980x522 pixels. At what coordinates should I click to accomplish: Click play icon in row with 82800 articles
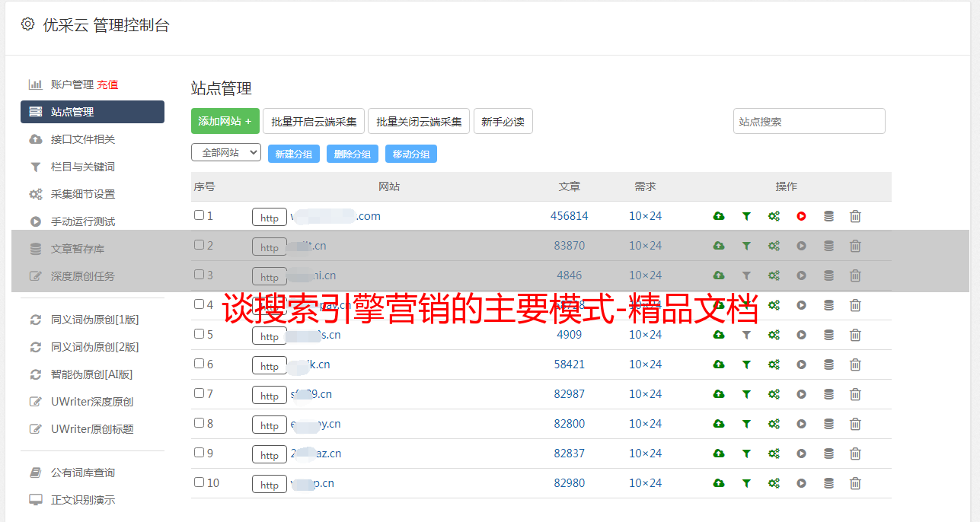point(801,424)
